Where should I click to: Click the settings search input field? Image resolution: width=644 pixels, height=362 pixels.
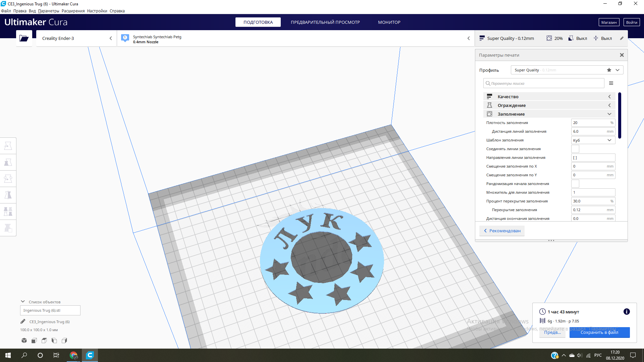tap(543, 83)
